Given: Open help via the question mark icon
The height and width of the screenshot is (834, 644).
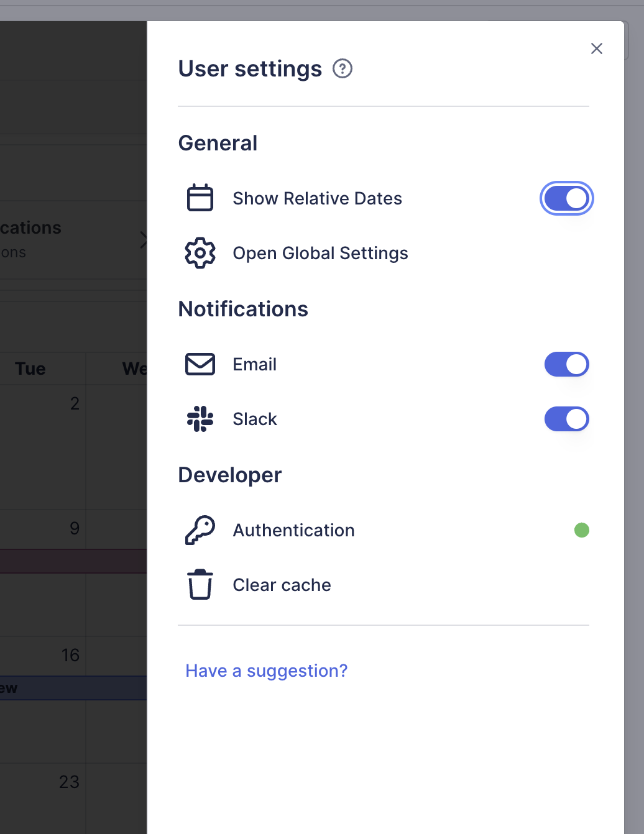Looking at the screenshot, I should click(342, 69).
